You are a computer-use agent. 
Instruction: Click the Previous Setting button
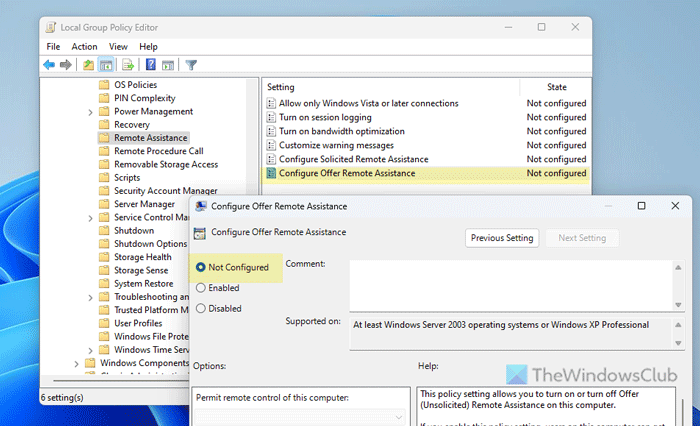coord(501,238)
